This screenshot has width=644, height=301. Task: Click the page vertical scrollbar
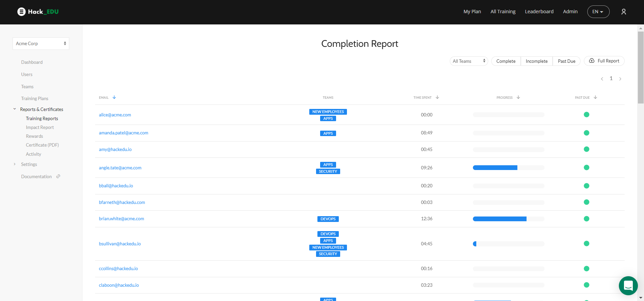coord(641,68)
